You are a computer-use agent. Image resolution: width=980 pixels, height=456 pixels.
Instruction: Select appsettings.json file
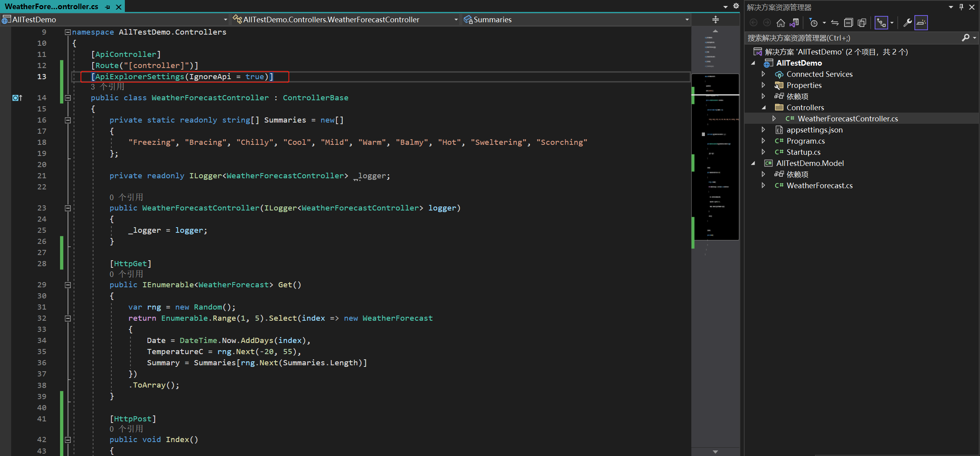[814, 130]
